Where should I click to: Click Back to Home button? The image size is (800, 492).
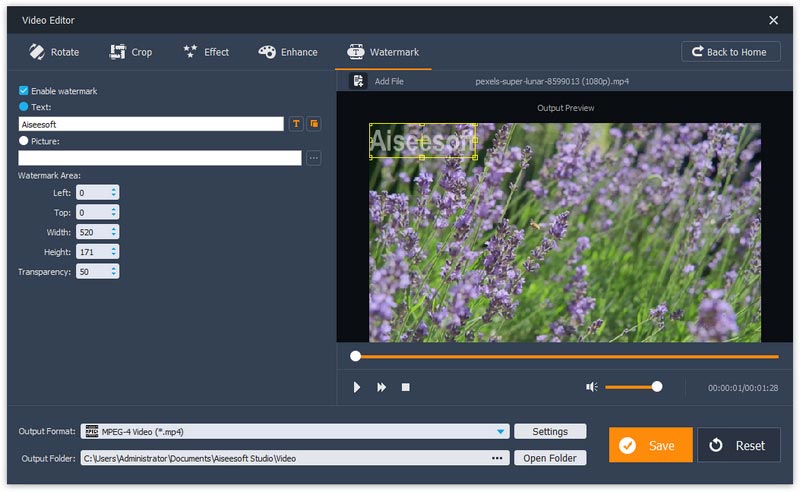pyautogui.click(x=731, y=52)
